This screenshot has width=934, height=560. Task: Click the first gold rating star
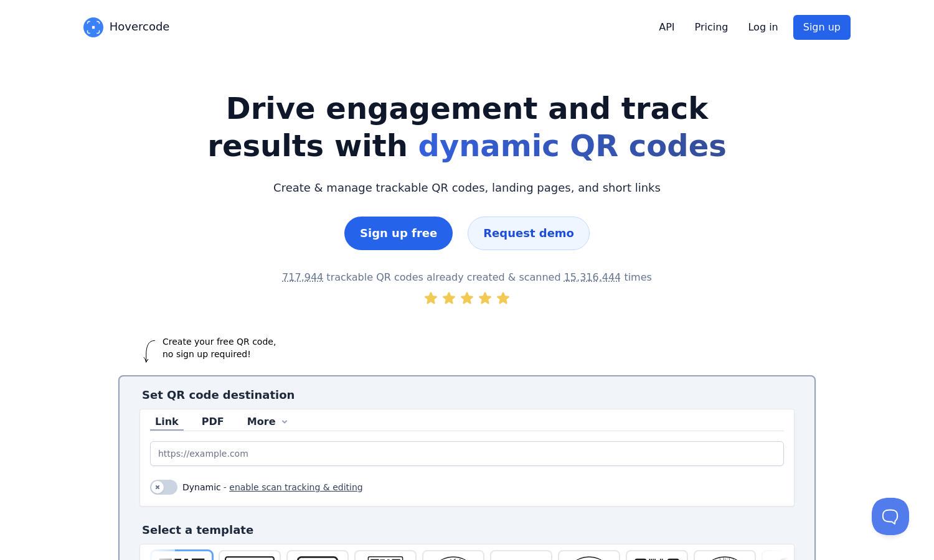tap(431, 299)
